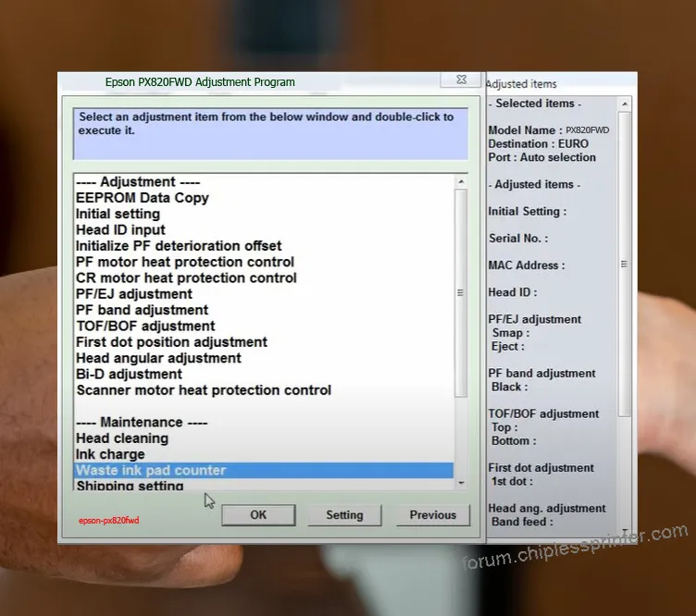696x616 pixels.
Task: Click adjustment list scrollbar thumb
Action: tap(461, 292)
